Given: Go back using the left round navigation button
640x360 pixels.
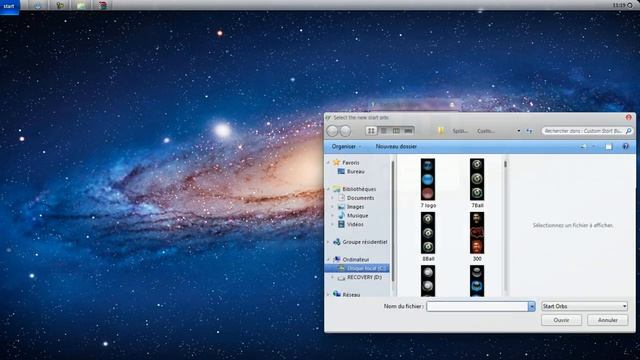Looking at the screenshot, I should tap(332, 131).
